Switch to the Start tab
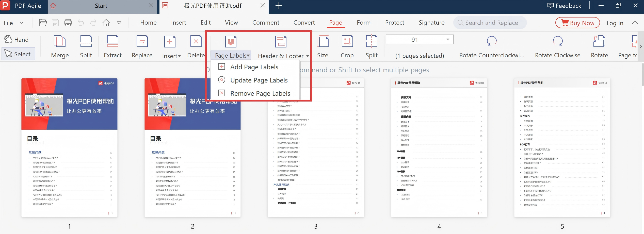 tap(101, 6)
